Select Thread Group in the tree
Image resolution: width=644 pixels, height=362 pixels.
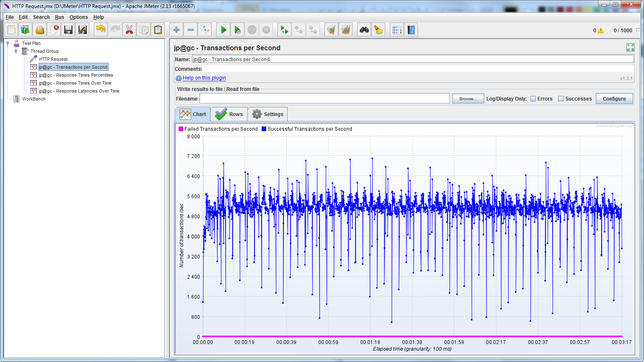44,51
